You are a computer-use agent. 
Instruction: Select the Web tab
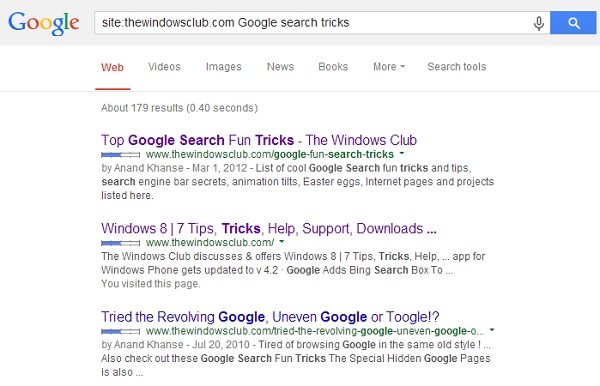112,67
